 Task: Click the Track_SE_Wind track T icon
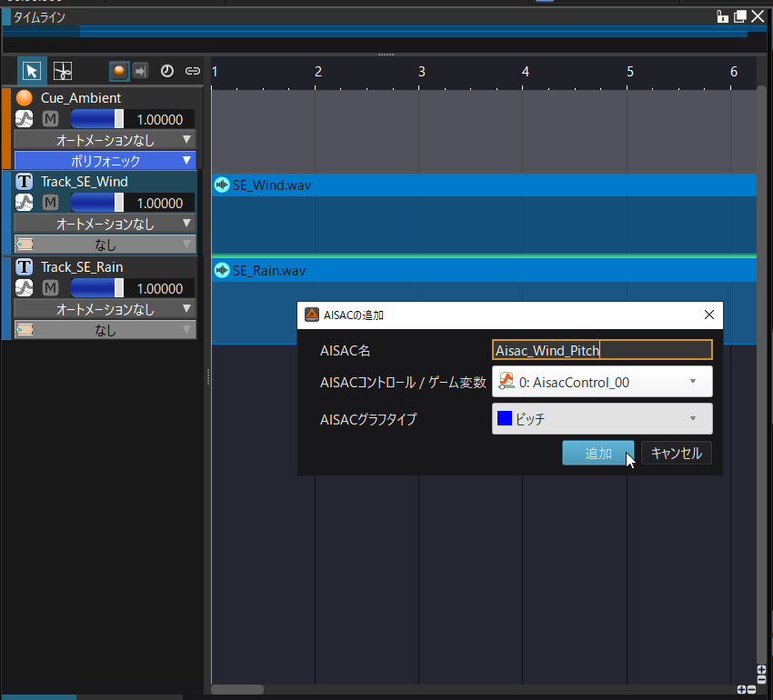click(25, 182)
